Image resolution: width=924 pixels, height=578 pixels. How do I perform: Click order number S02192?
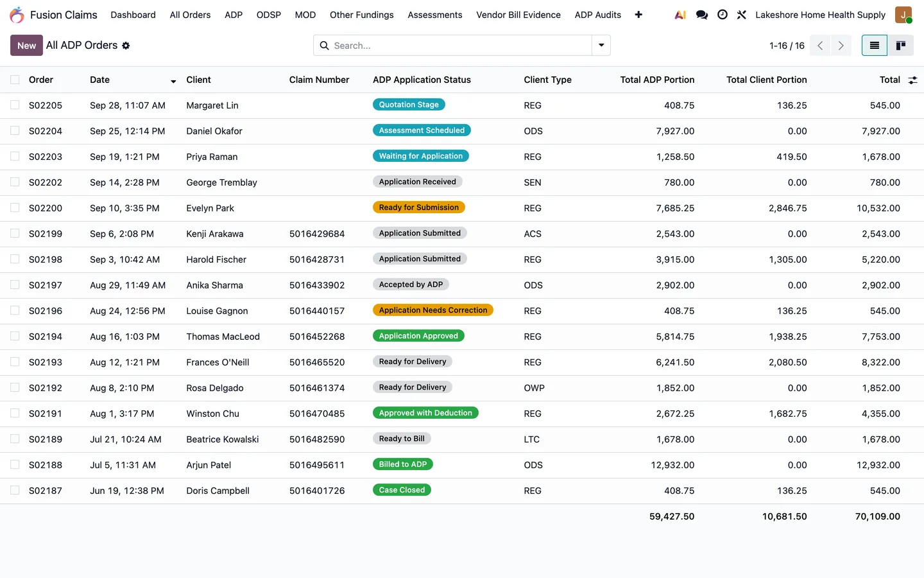pyautogui.click(x=46, y=388)
